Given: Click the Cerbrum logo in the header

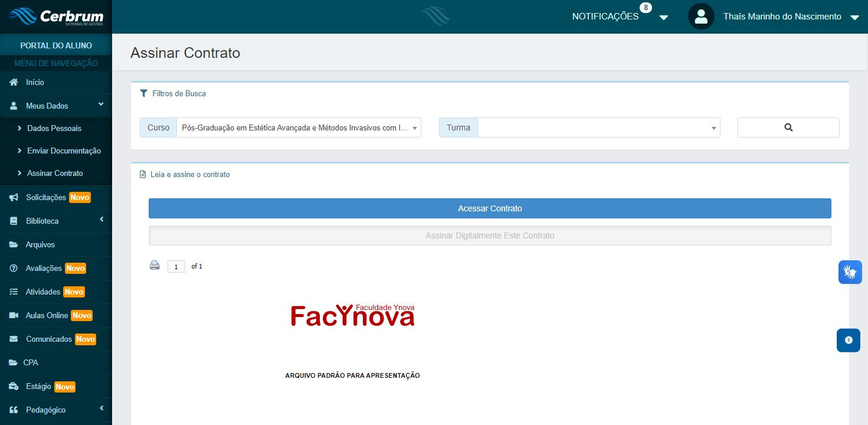Looking at the screenshot, I should tap(56, 16).
